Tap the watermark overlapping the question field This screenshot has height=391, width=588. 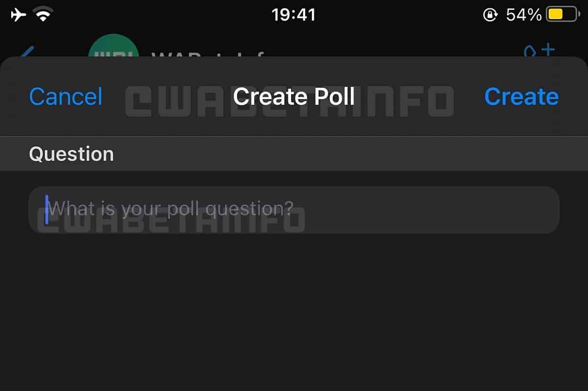[171, 219]
